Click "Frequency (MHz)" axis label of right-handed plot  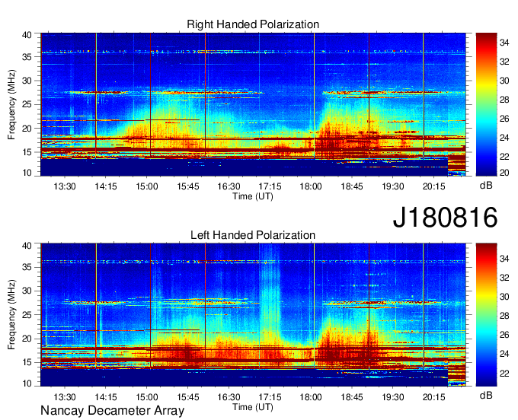tap(11, 104)
